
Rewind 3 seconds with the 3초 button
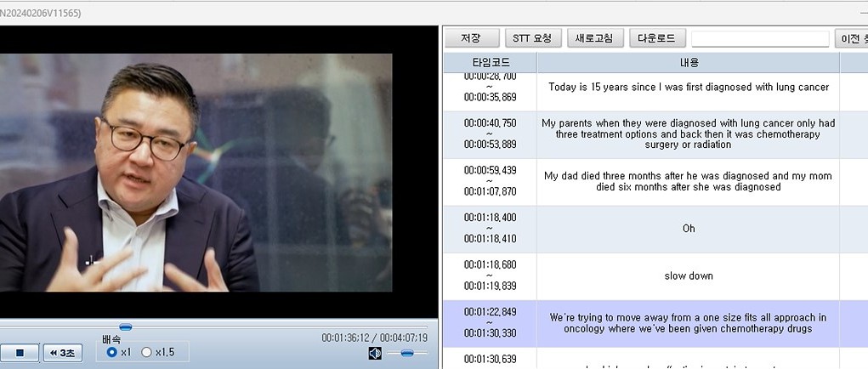click(x=63, y=353)
